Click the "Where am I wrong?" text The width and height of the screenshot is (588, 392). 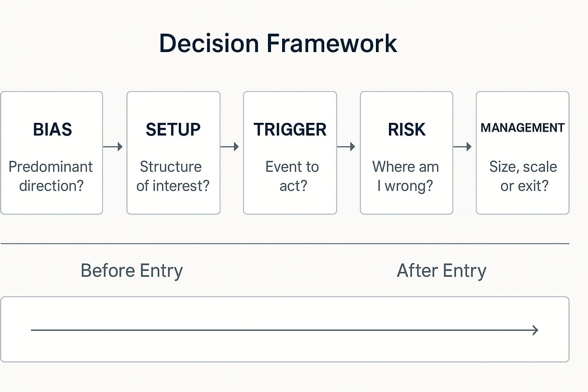tap(405, 176)
